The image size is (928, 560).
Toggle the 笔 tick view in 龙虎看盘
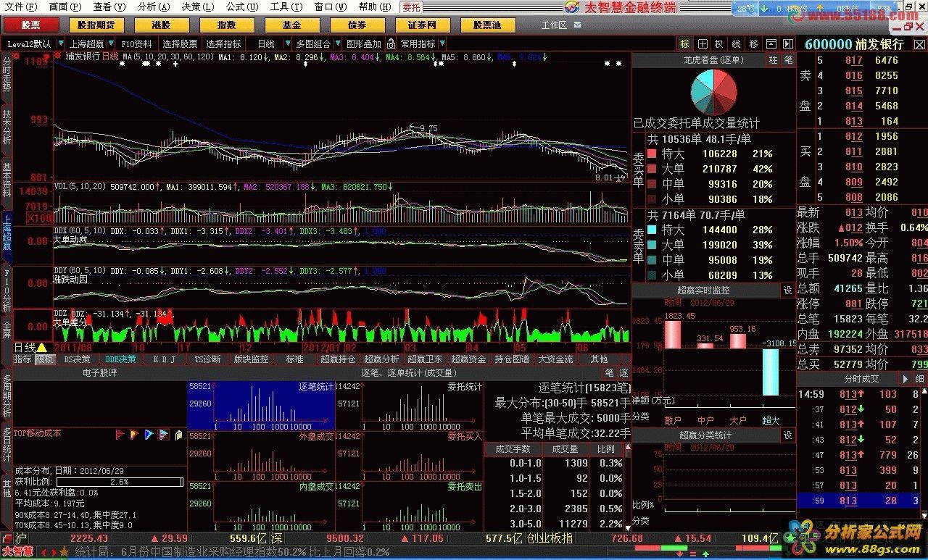click(788, 59)
